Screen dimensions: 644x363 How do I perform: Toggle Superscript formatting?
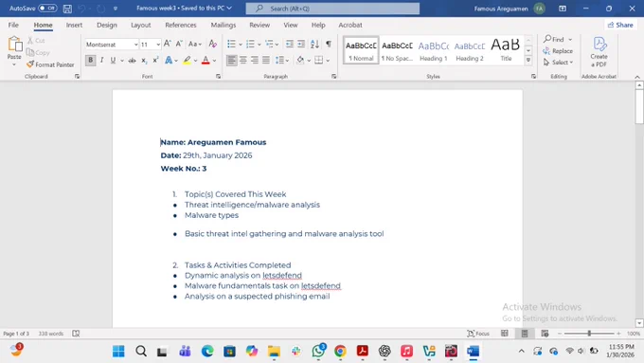point(155,61)
